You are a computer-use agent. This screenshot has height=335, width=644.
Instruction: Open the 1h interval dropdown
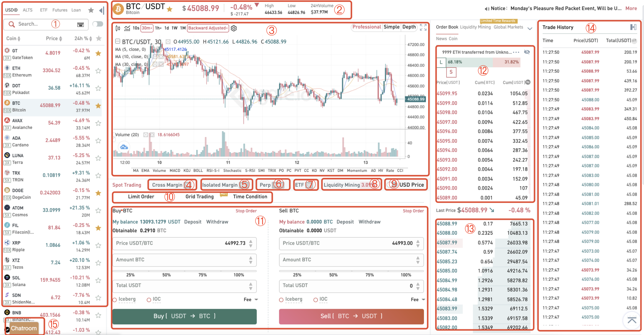[x=158, y=28]
